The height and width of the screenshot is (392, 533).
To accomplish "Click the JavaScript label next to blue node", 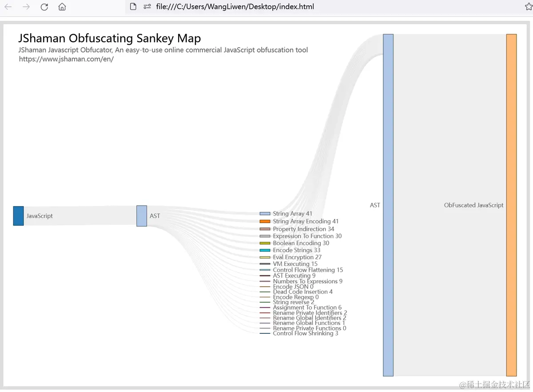I will pyautogui.click(x=40, y=216).
